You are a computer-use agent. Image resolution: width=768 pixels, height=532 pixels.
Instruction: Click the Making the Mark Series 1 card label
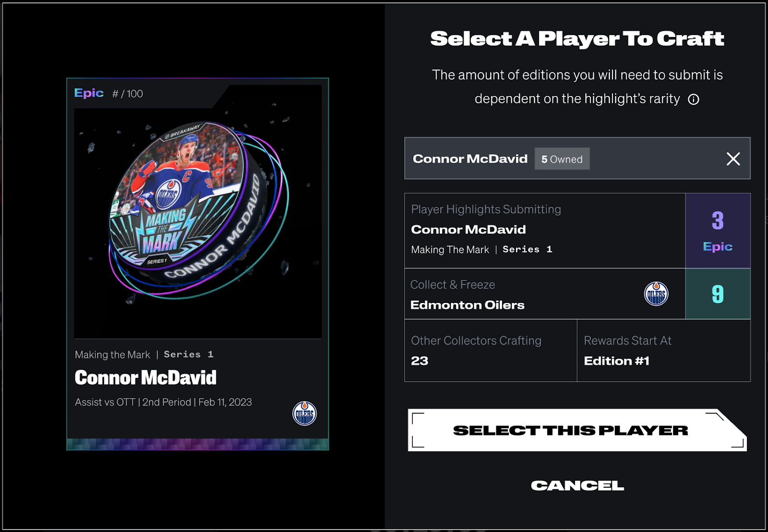(x=144, y=354)
